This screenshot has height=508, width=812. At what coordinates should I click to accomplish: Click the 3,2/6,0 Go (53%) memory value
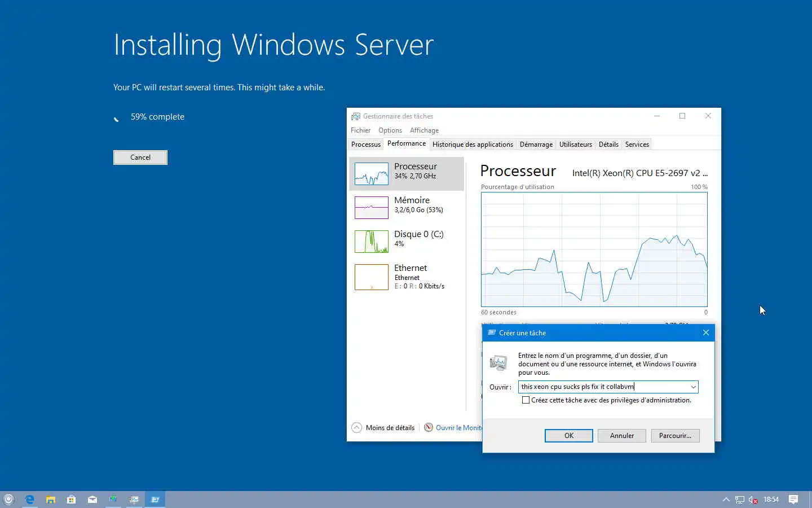(x=418, y=210)
